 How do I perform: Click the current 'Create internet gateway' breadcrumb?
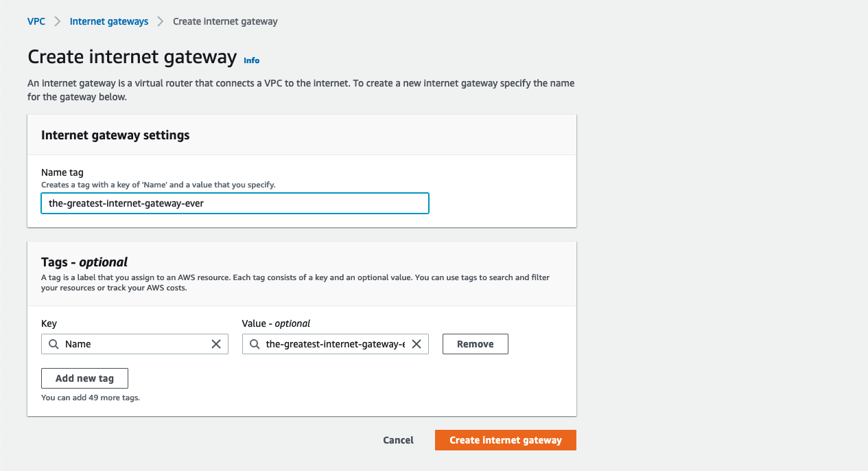point(225,21)
